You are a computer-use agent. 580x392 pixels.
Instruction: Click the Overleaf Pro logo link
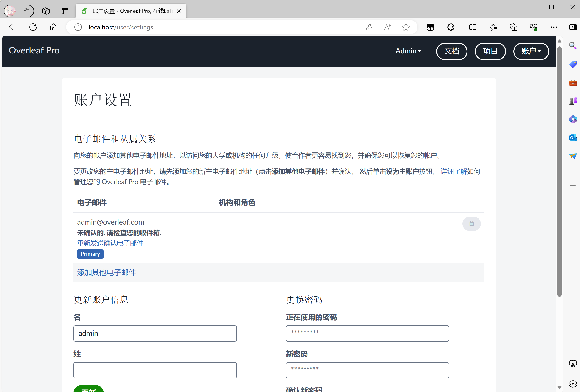coord(34,50)
